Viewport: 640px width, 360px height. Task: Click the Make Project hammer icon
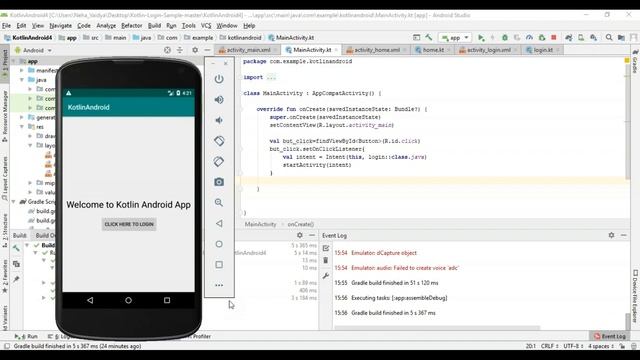(x=429, y=38)
